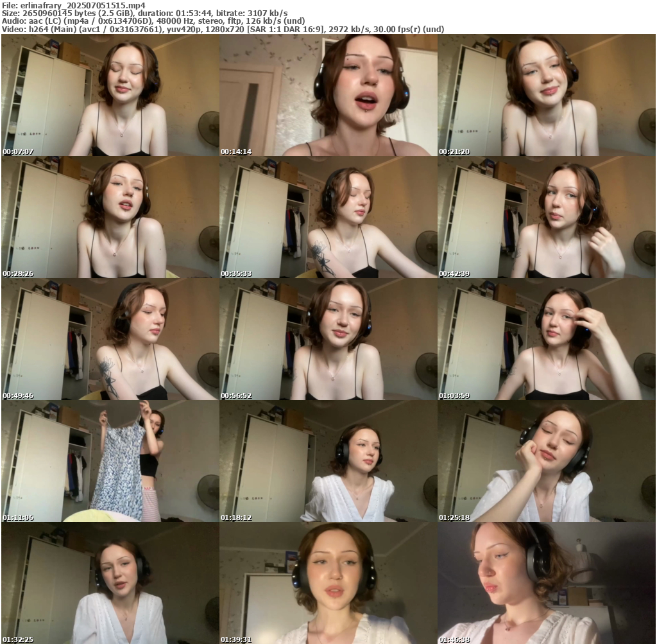657x644 pixels.
Task: Click the thumbnail stamped 00:49:46
Action: point(110,339)
